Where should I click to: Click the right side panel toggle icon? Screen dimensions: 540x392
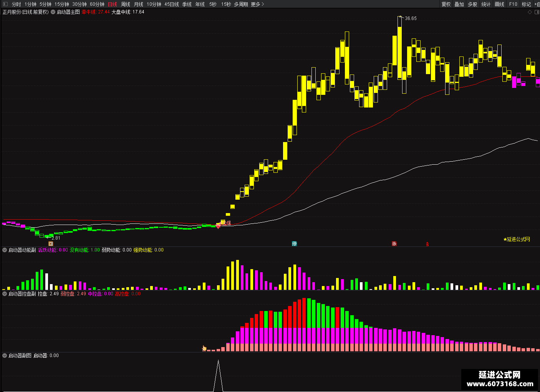tap(537, 12)
